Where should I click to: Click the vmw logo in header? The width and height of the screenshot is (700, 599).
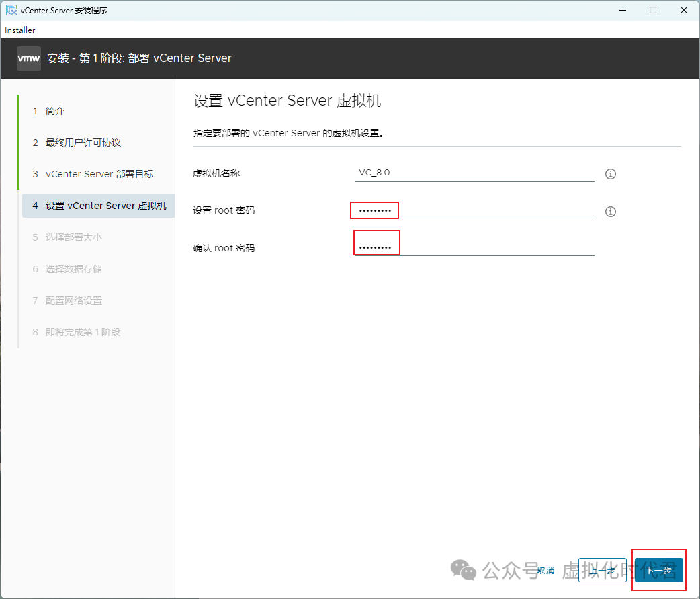pos(29,58)
